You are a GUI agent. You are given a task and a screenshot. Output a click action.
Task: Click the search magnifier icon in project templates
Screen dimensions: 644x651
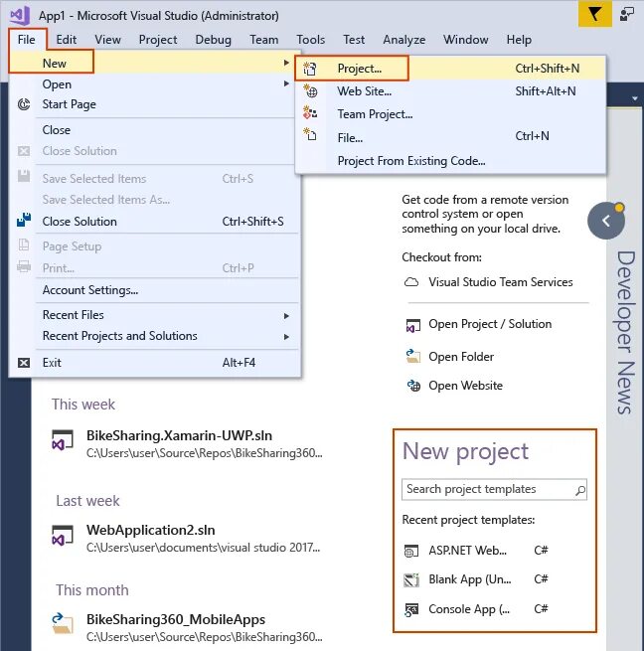coord(580,490)
